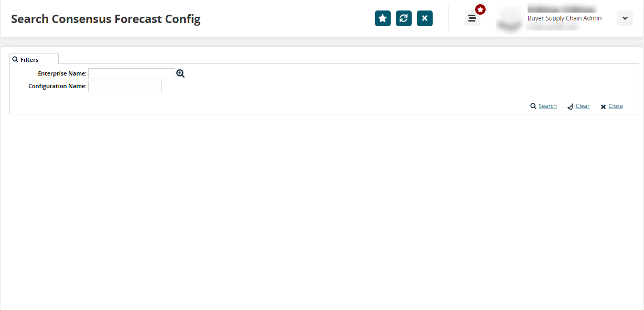Dismiss the filter panel via Close link

(616, 106)
